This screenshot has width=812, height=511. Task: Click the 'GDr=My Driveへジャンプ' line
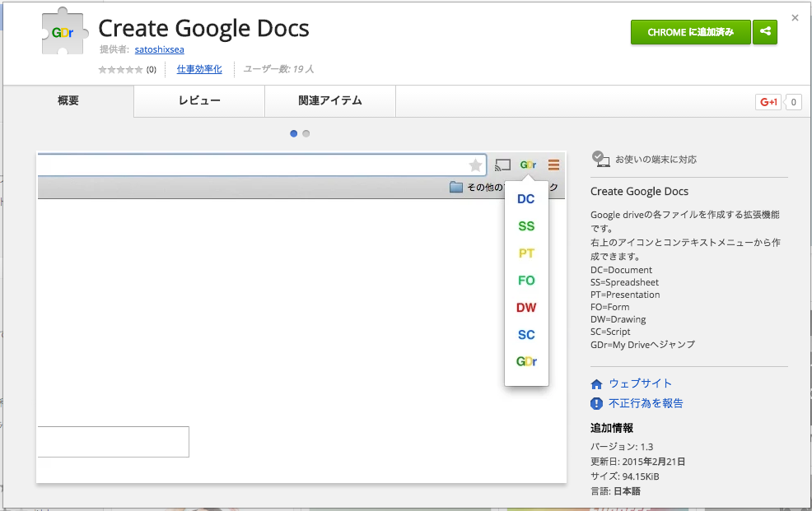(x=642, y=345)
